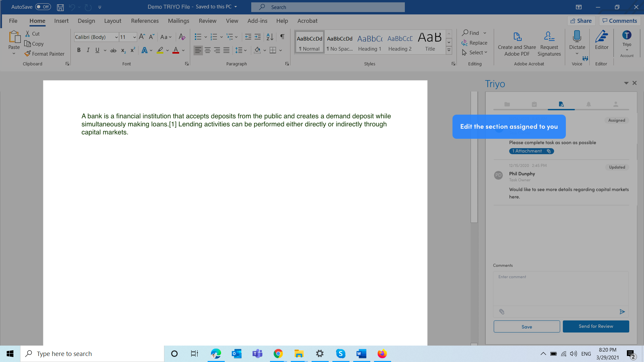
Task: Clear all formatting icon
Action: pyautogui.click(x=182, y=37)
